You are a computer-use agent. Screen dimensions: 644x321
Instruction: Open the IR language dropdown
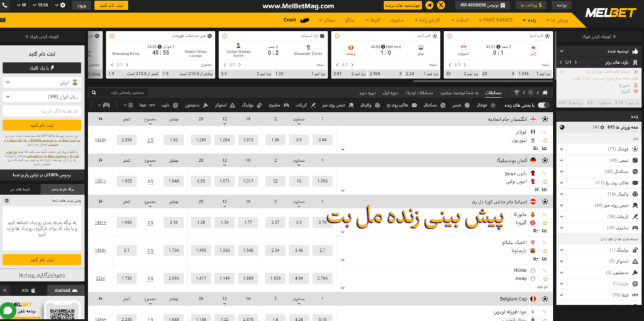click(21, 5)
